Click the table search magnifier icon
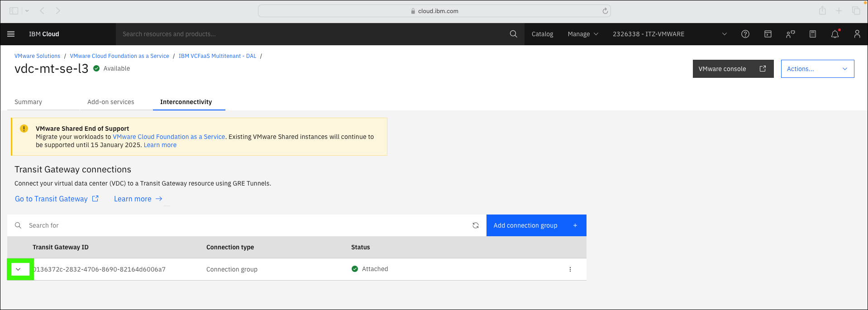 pyautogui.click(x=18, y=225)
